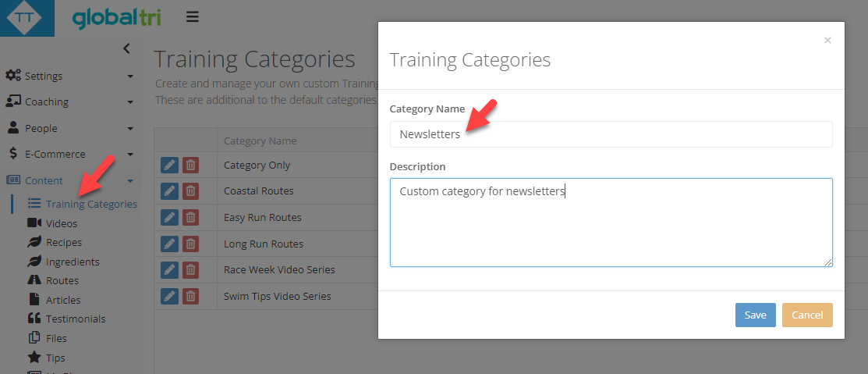Open the hamburger menu icon
Screen dimensions: 868x374
click(192, 16)
